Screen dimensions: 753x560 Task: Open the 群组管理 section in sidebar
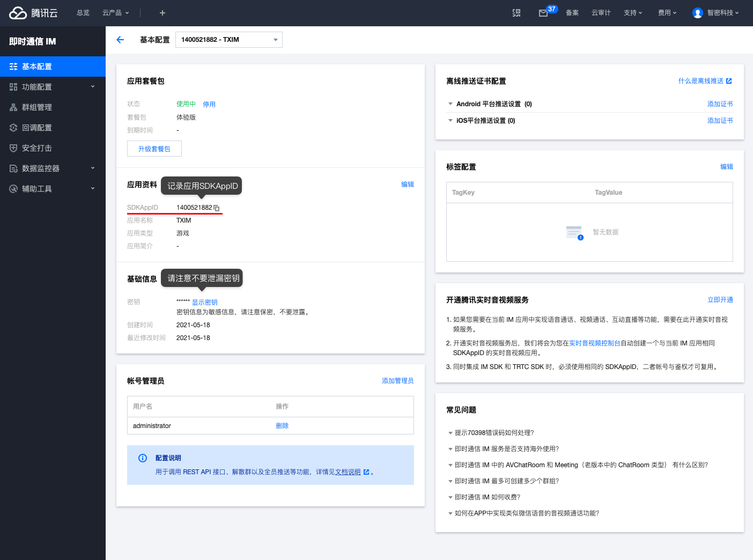38,107
